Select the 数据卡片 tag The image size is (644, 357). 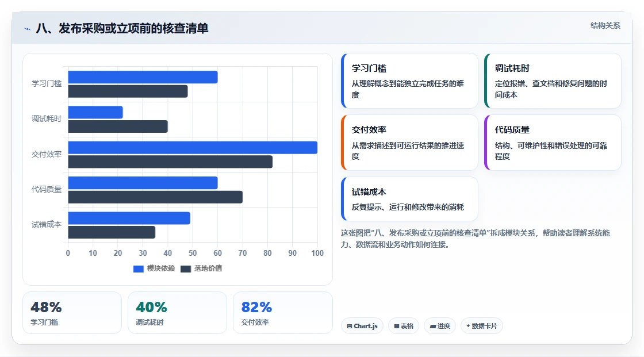point(482,326)
